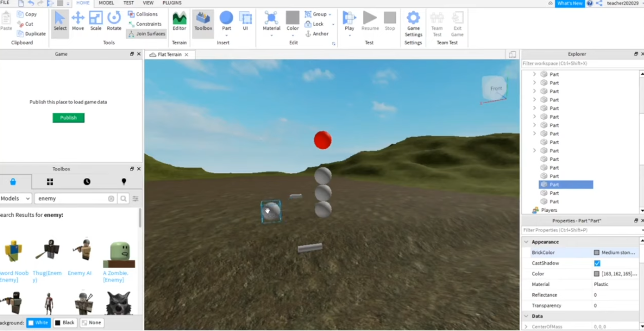This screenshot has width=644, height=331.
Task: Toggle Join Surfaces
Action: 146,34
